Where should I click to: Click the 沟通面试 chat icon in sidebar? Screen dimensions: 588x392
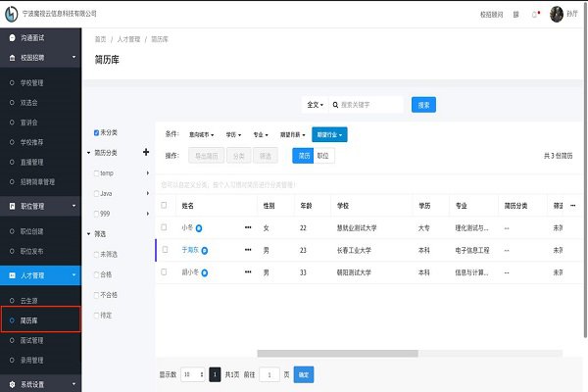pyautogui.click(x=12, y=38)
